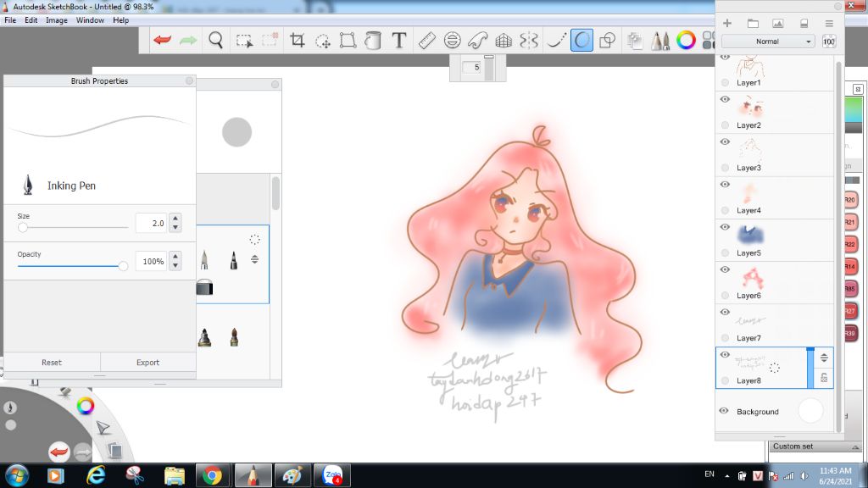Decrease brush Size with down arrow

(175, 227)
